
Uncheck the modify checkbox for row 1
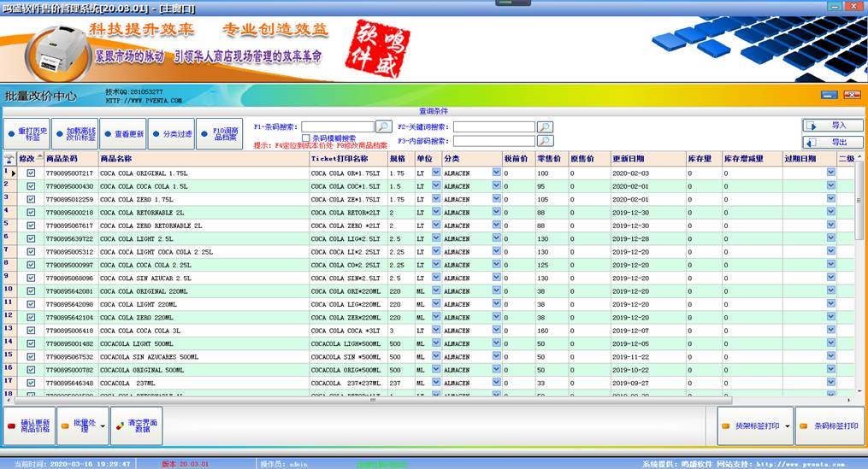32,173
